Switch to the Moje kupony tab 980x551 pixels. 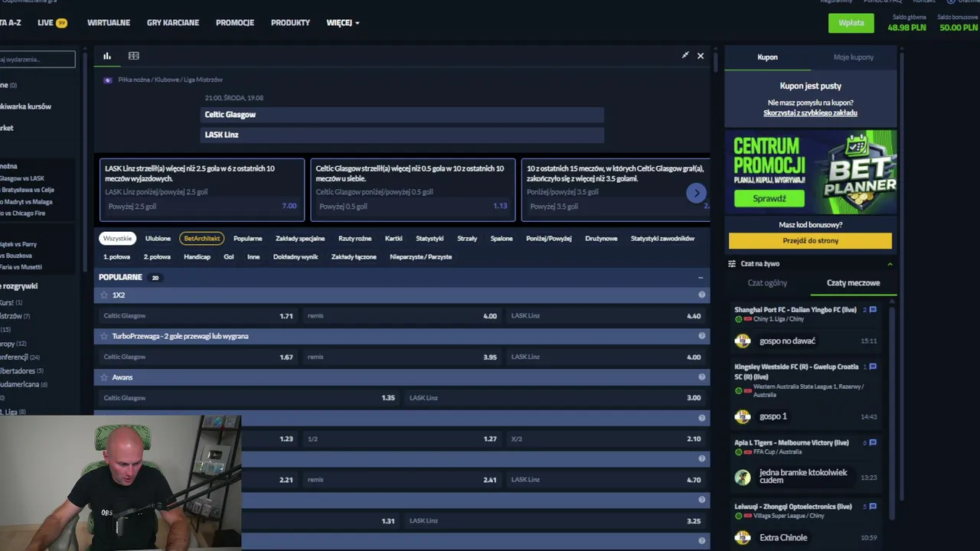pyautogui.click(x=854, y=57)
